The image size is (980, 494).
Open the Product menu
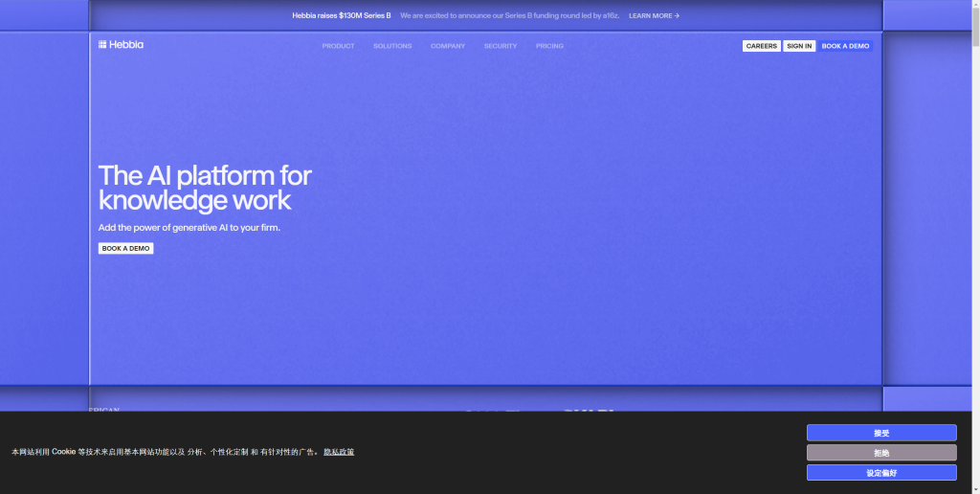[x=338, y=46]
